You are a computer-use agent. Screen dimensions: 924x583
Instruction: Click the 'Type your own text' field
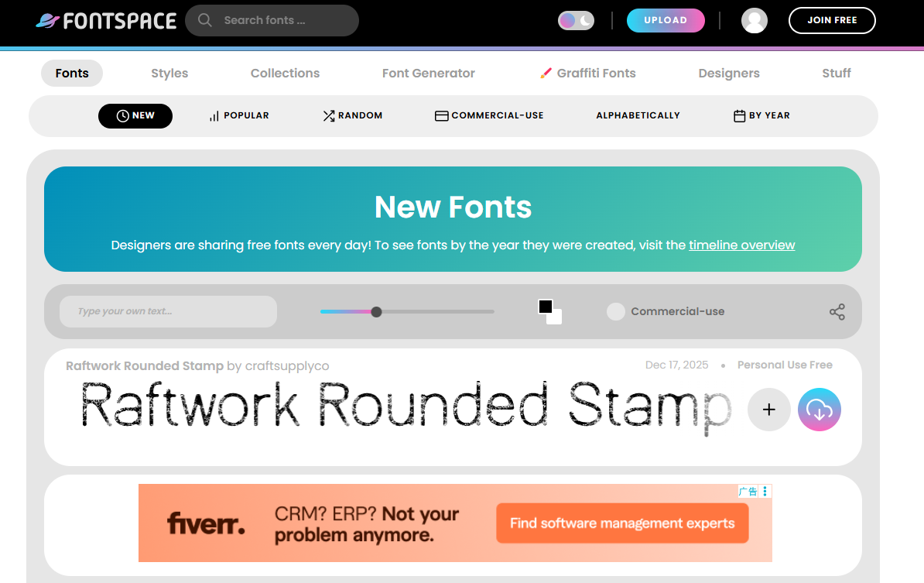pos(168,312)
